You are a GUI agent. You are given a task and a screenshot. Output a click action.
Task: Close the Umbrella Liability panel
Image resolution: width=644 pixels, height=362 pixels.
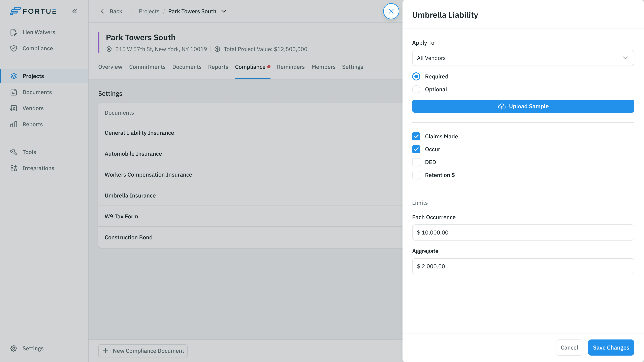point(391,11)
